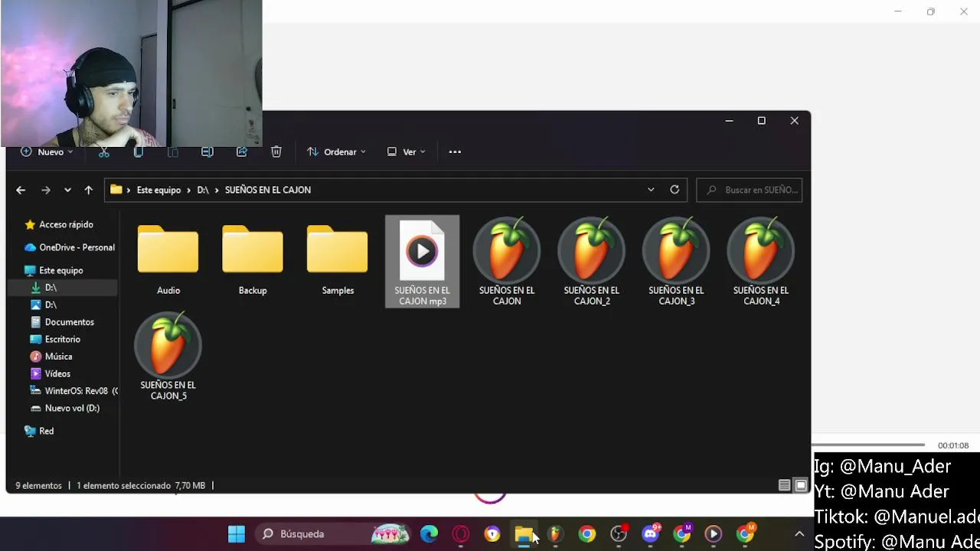Click the Delete trash icon in toolbar
This screenshot has width=980, height=551.
coord(276,152)
